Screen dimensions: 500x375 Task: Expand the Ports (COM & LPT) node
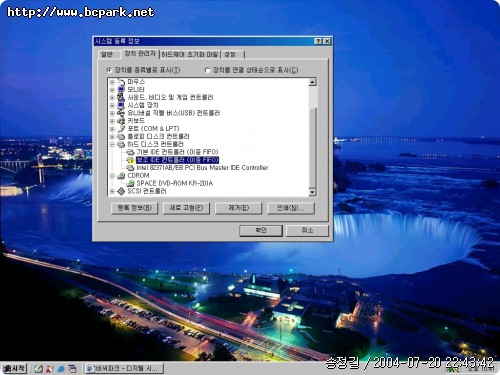pos(112,129)
